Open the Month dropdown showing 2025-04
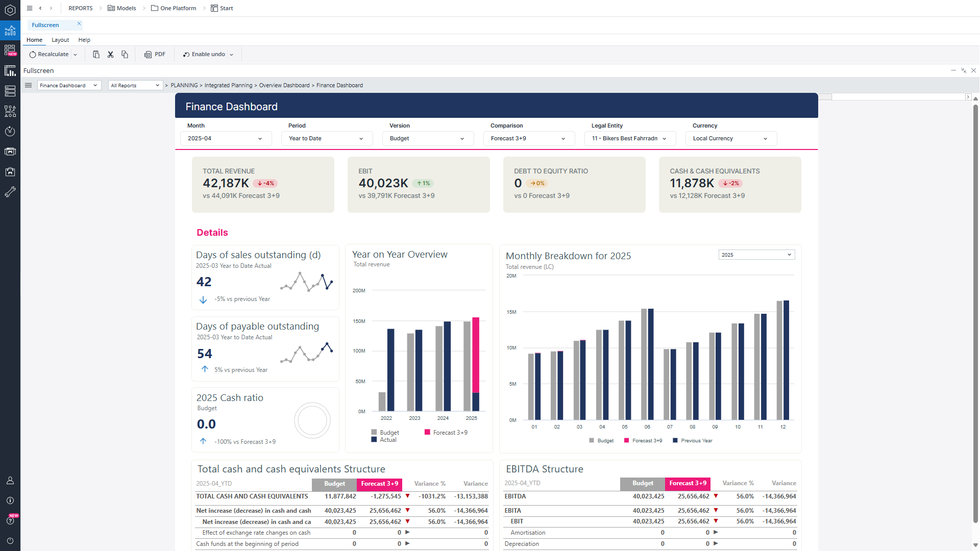Viewport: 980px width, 551px height. click(225, 139)
